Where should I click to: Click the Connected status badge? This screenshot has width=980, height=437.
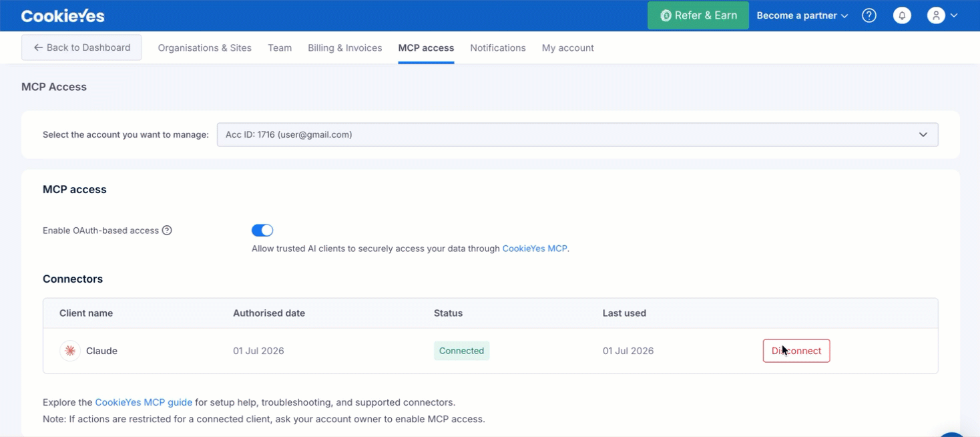[x=461, y=351]
